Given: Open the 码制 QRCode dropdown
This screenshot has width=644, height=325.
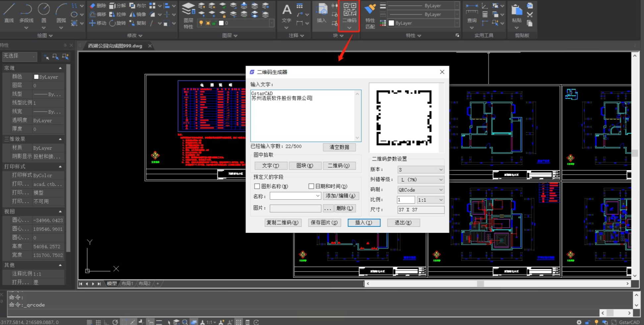Looking at the screenshot, I should click(420, 190).
